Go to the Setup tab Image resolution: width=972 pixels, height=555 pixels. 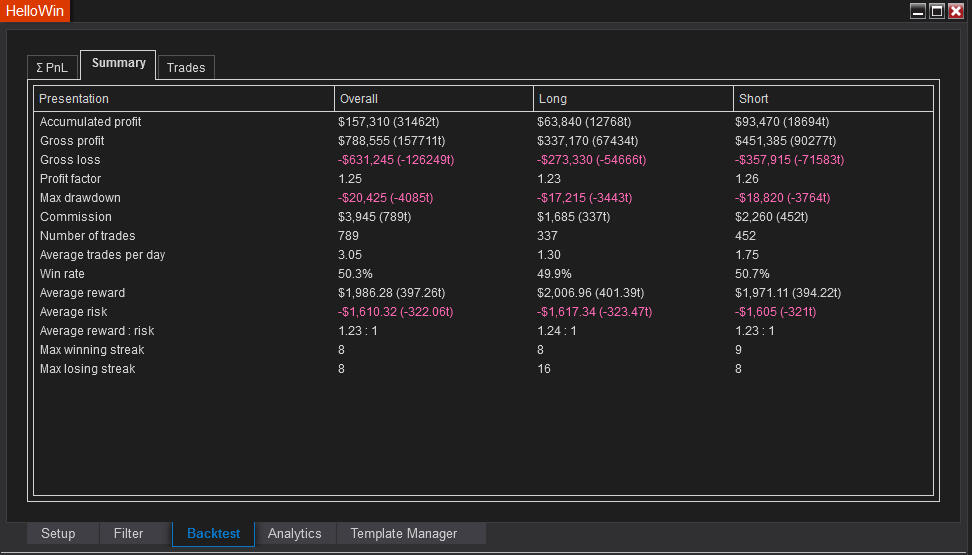click(x=58, y=534)
